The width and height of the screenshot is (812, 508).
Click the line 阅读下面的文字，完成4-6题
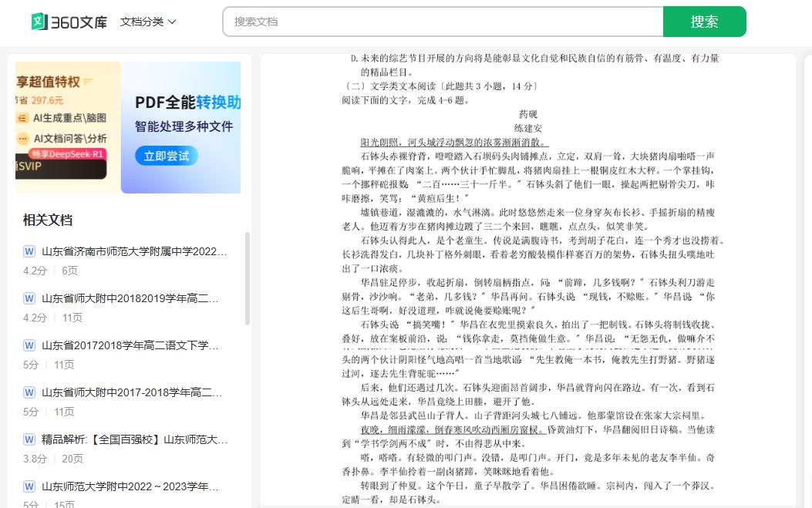point(406,100)
